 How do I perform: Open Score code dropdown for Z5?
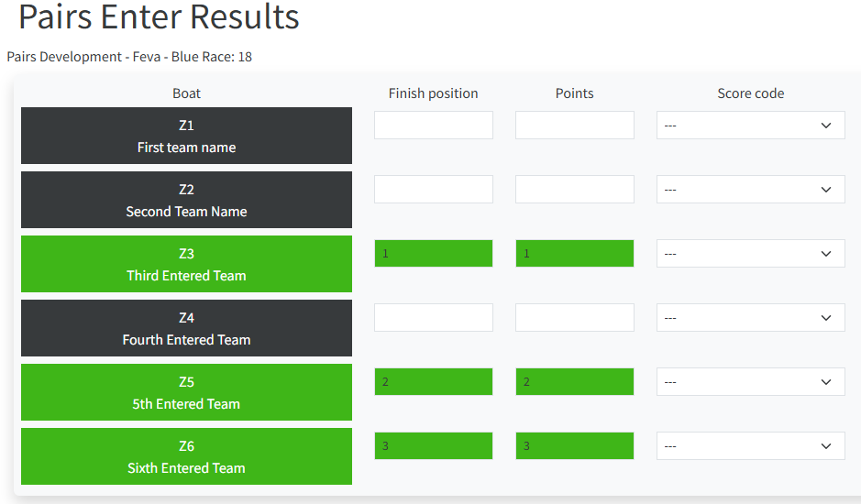[750, 382]
